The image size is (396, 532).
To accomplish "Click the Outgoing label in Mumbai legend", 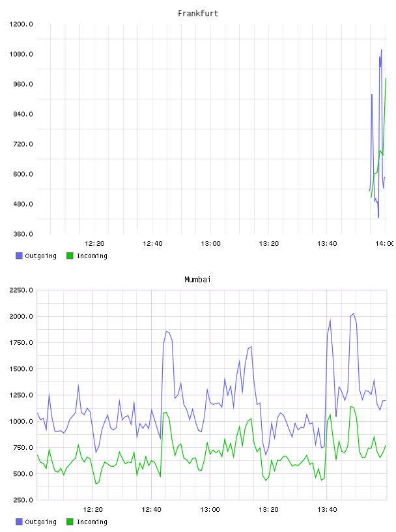I will [40, 522].
